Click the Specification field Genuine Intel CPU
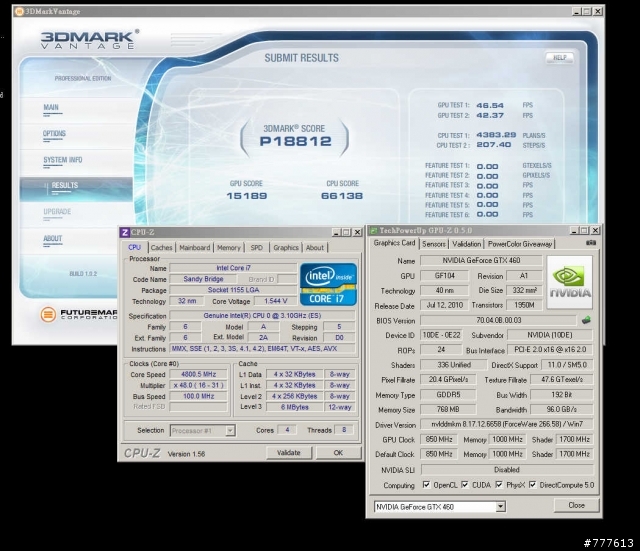This screenshot has height=551, width=640. 262,315
